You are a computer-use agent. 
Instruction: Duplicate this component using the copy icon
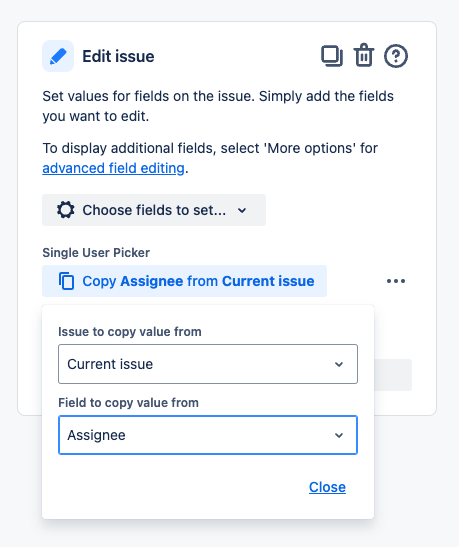click(332, 56)
